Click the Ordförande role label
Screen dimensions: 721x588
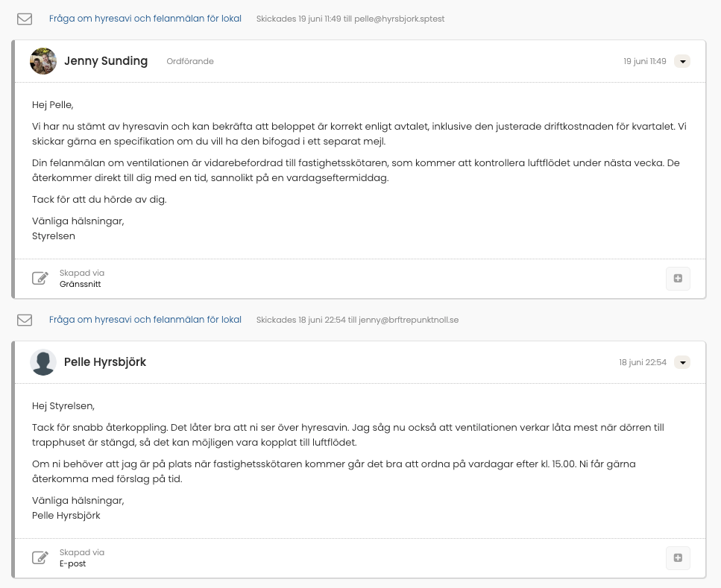coord(190,61)
